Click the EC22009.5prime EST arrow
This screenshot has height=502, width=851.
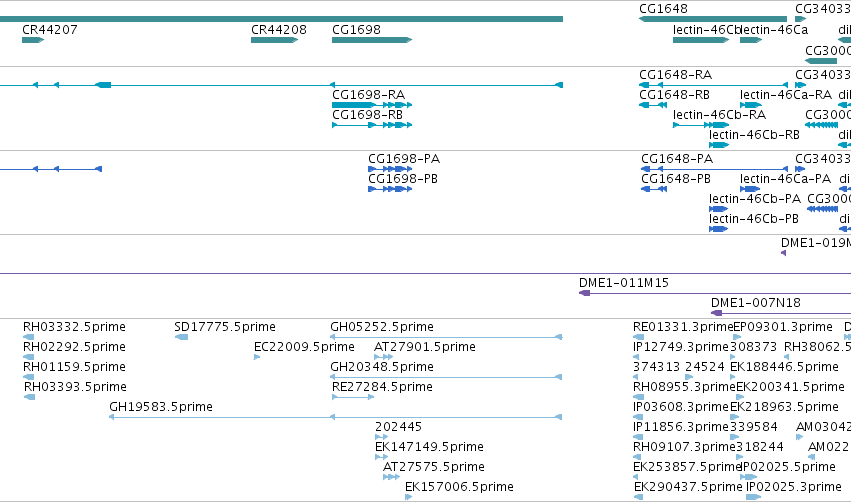257,357
